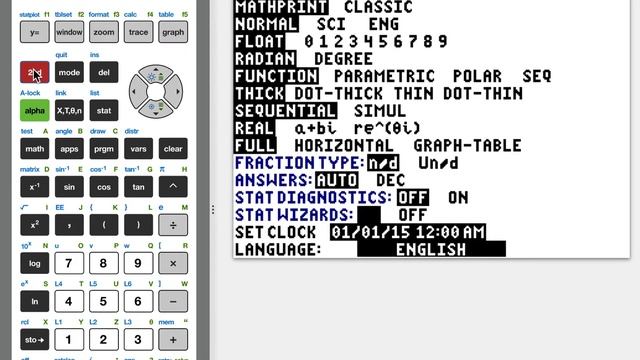Click the apps key
This screenshot has height=360, width=640.
coord(69,149)
